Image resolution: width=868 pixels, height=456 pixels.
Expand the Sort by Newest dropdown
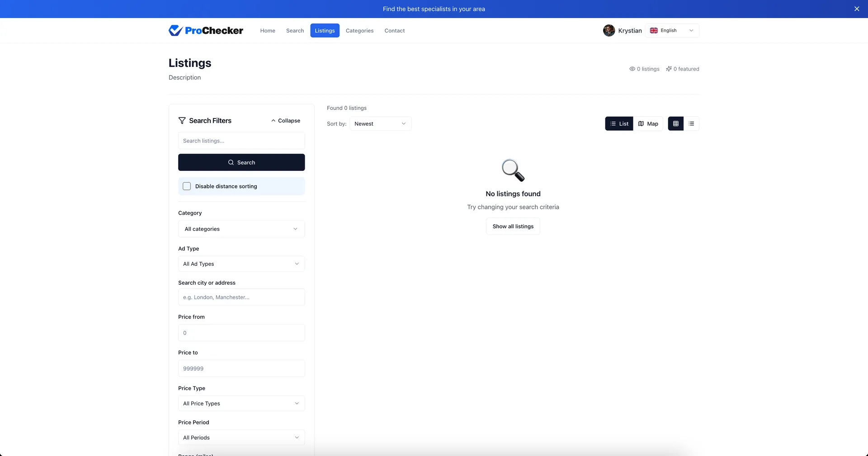tap(380, 124)
